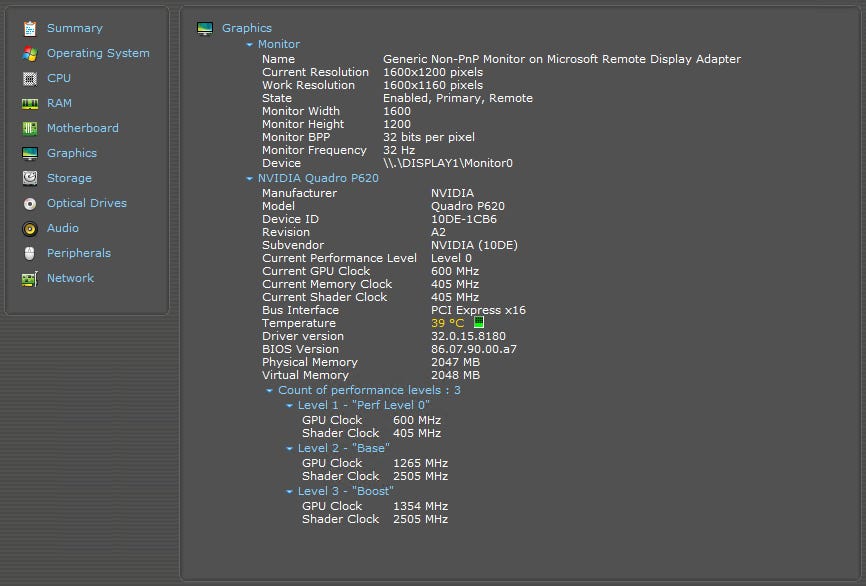Collapse the Count of performance levels tree
Viewport: 866px width, 586px height.
(270, 391)
